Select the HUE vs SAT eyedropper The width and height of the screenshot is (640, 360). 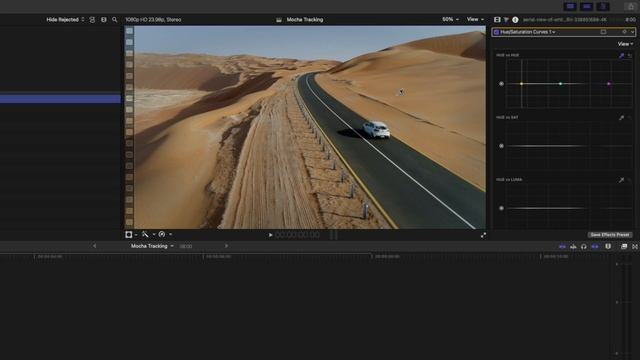pos(621,118)
